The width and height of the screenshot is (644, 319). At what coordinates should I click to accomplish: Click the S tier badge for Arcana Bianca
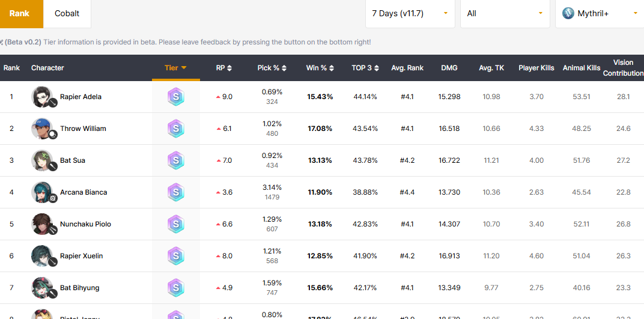(176, 192)
